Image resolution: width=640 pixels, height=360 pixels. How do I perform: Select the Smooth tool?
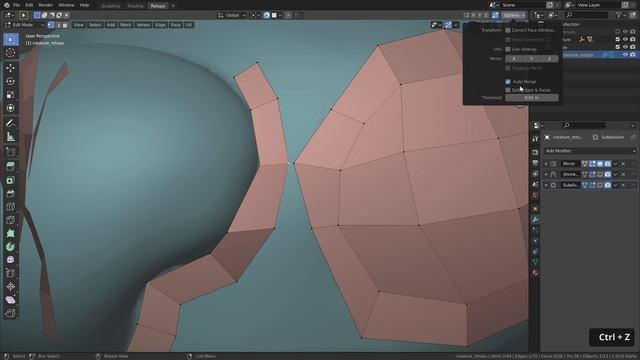pyautogui.click(x=11, y=260)
